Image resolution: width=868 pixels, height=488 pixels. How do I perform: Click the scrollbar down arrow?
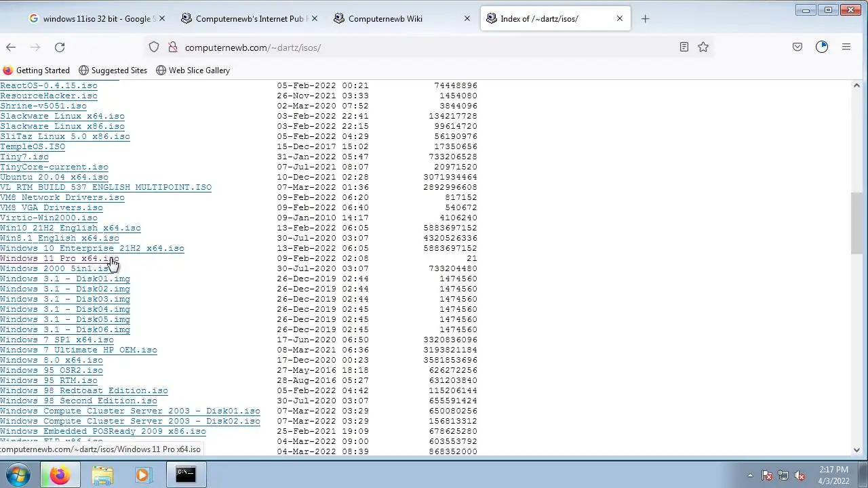(856, 450)
